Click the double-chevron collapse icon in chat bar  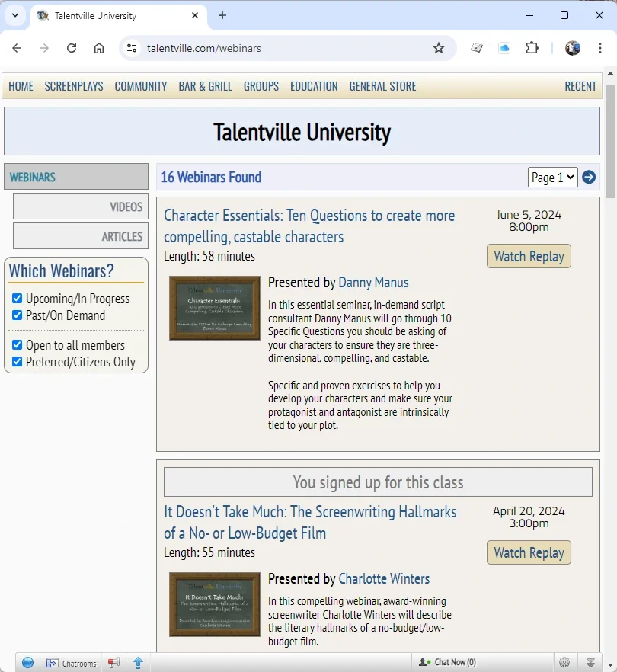(x=590, y=663)
